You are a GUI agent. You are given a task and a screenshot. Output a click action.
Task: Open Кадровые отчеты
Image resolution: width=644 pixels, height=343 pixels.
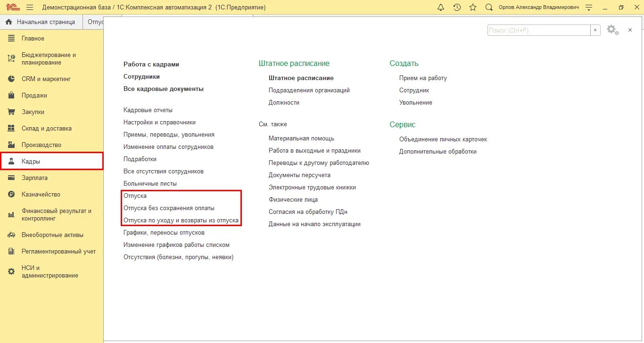[148, 110]
